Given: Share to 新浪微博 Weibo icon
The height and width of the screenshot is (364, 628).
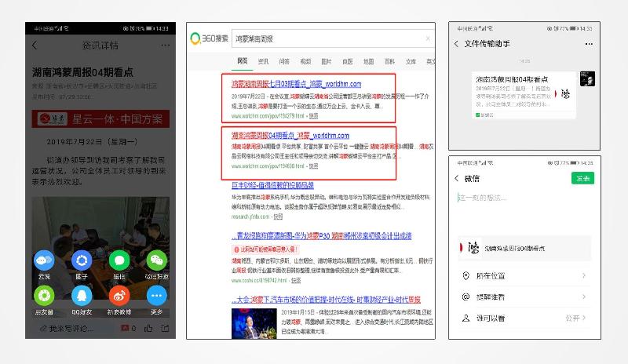Looking at the screenshot, I should coord(119,296).
